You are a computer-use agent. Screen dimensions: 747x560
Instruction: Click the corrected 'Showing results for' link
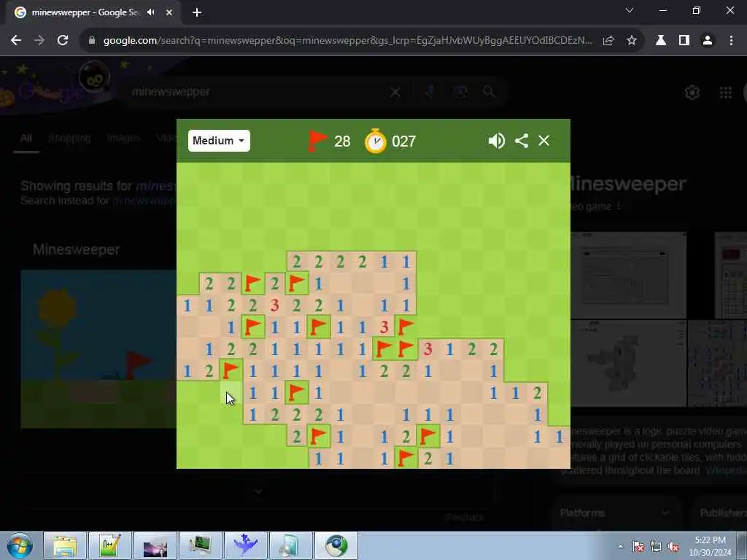155,186
